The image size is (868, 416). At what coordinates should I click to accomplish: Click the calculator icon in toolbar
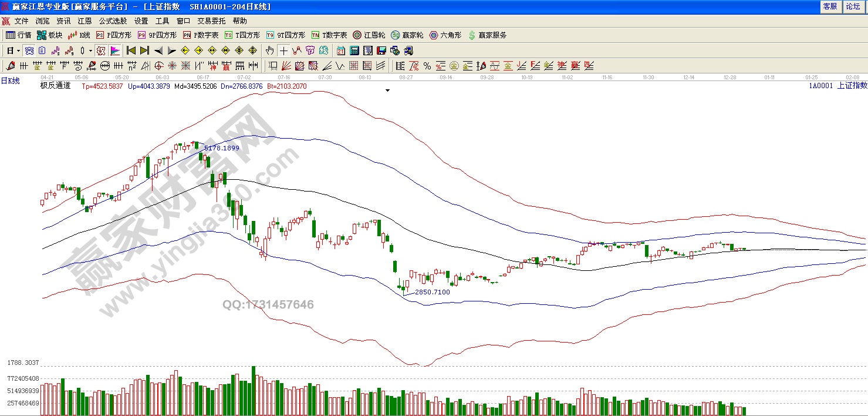pos(354,51)
